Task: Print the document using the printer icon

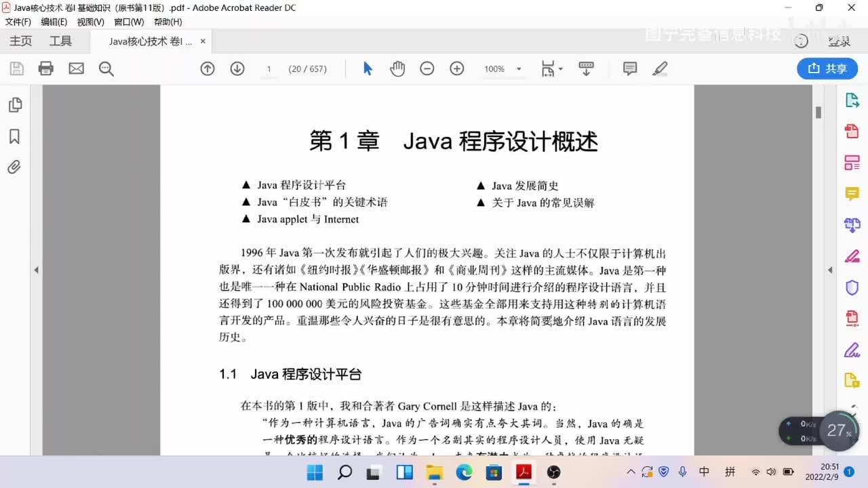Action: [46, 68]
